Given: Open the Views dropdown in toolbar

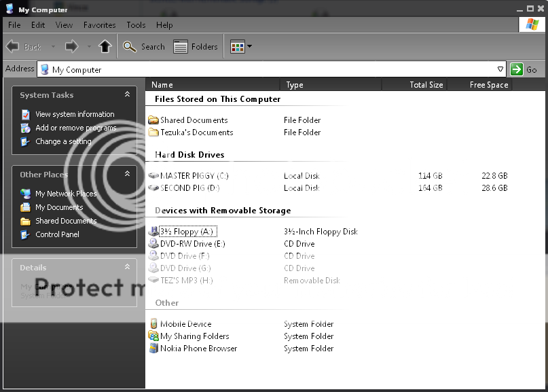Looking at the screenshot, I should click(x=241, y=47).
